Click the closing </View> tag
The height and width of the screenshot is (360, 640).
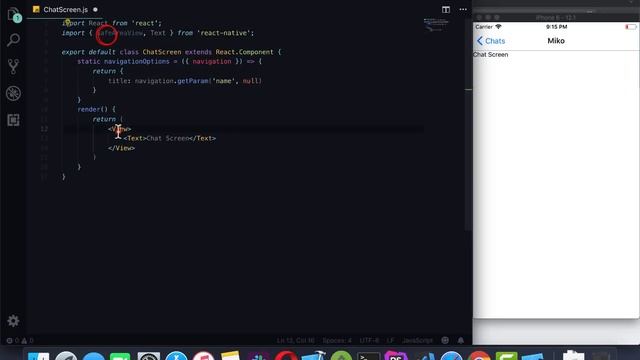[x=121, y=148]
